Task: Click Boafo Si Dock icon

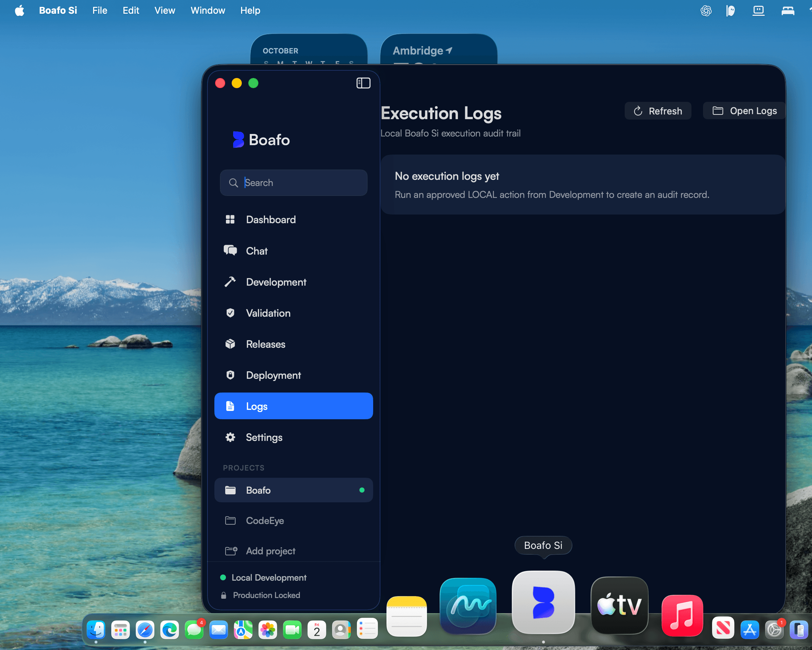Action: click(x=543, y=602)
